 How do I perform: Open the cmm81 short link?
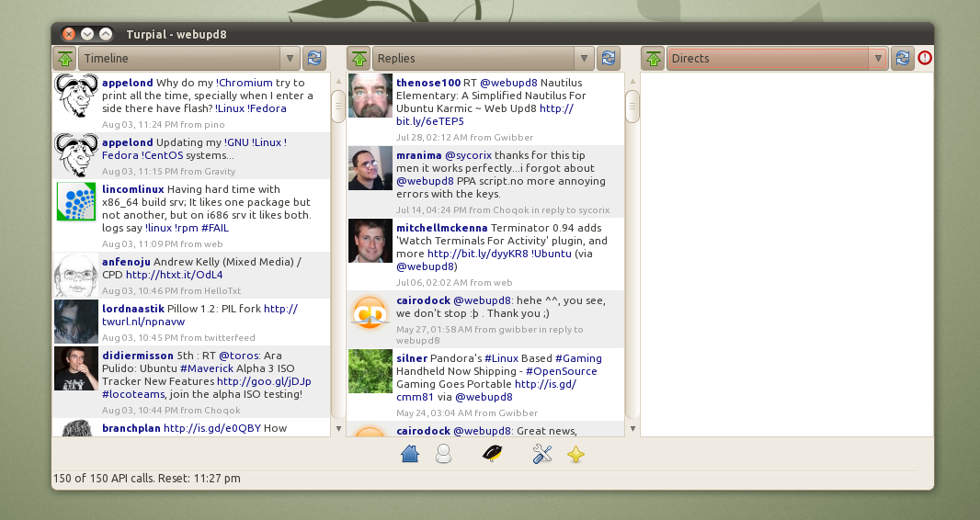point(415,396)
